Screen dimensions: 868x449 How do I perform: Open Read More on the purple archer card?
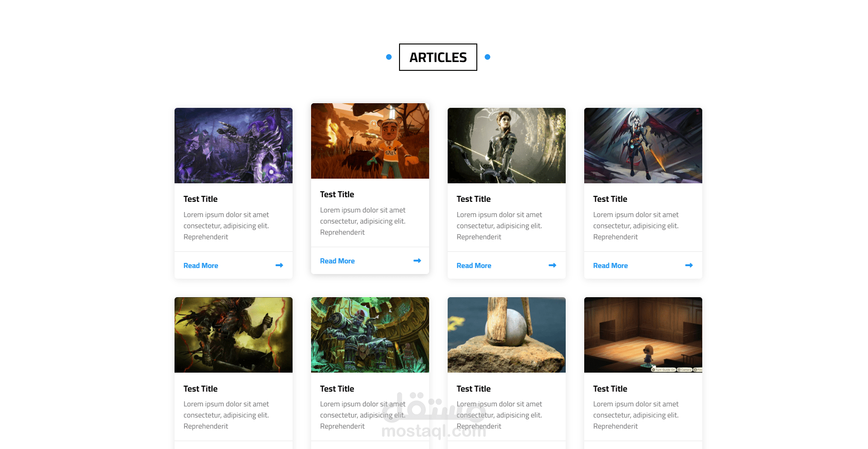[201, 266]
